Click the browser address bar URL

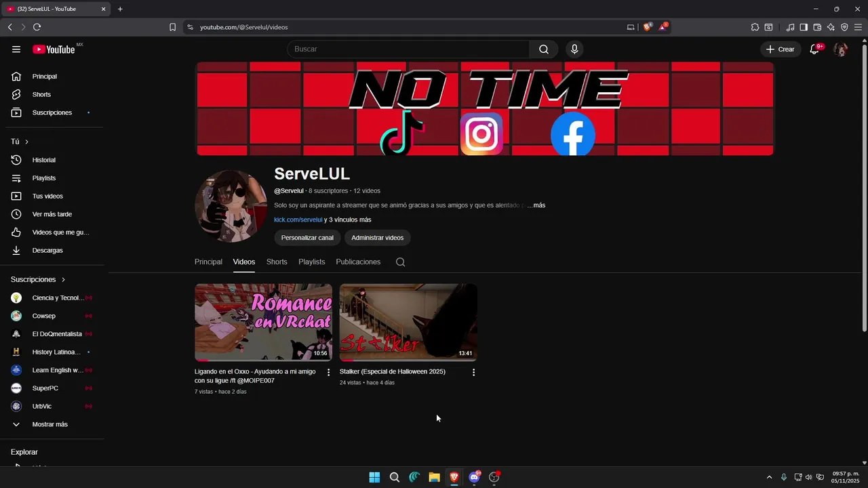tap(244, 27)
